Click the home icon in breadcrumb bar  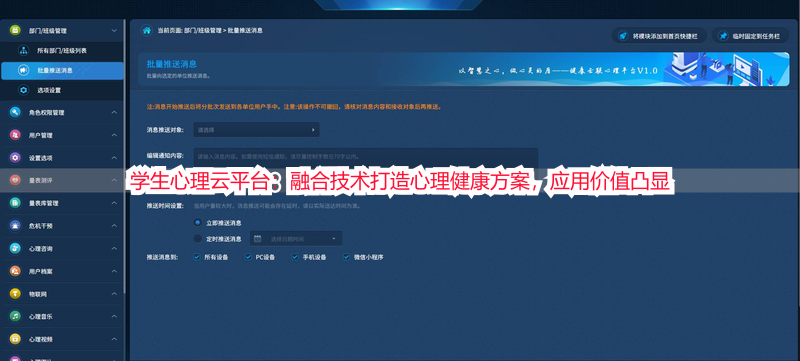[146, 31]
